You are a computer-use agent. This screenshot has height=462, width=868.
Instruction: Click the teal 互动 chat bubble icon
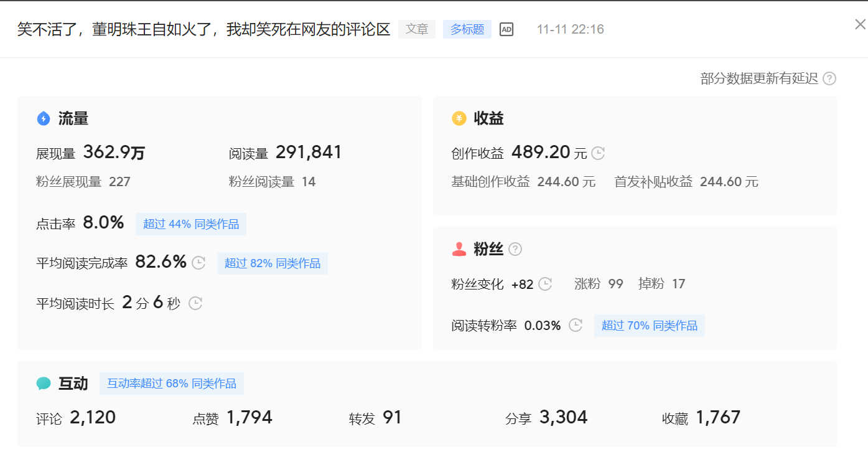[x=44, y=384]
